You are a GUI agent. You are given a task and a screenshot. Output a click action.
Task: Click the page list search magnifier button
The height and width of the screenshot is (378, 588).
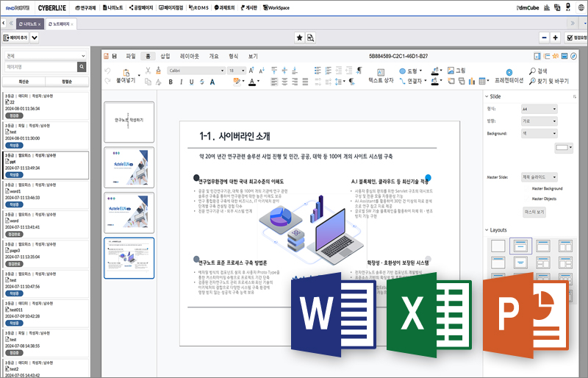coord(82,67)
